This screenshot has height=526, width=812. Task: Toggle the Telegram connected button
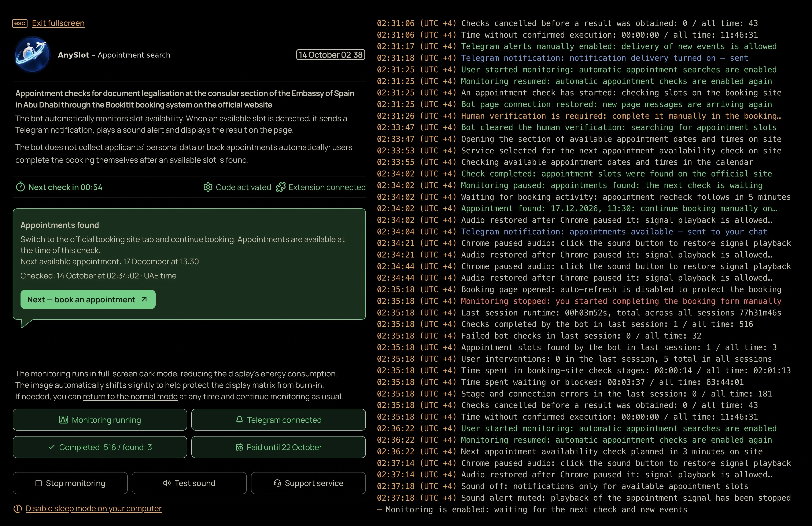(278, 420)
